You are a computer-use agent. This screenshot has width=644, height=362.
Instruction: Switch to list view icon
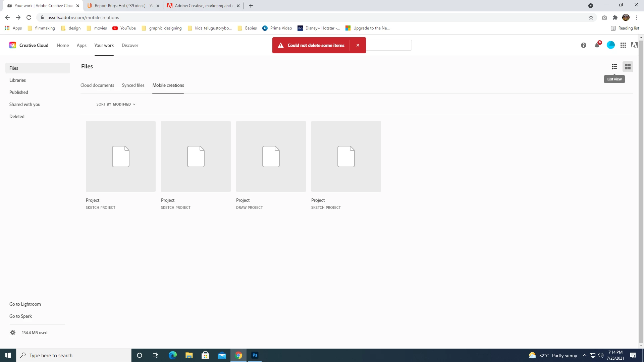click(x=614, y=67)
